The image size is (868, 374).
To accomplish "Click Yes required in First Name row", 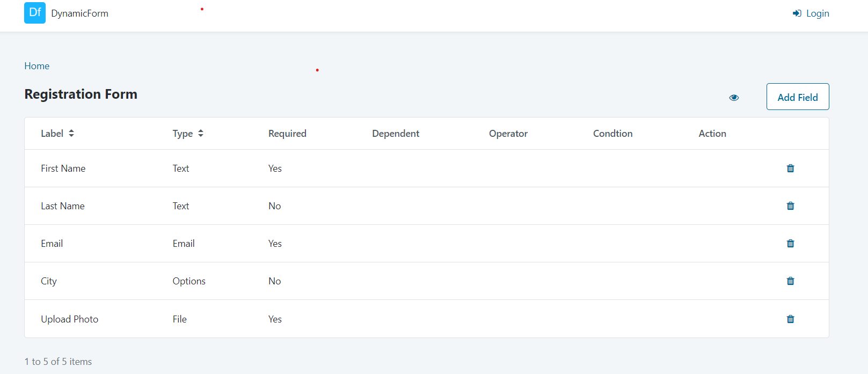I will tap(275, 168).
